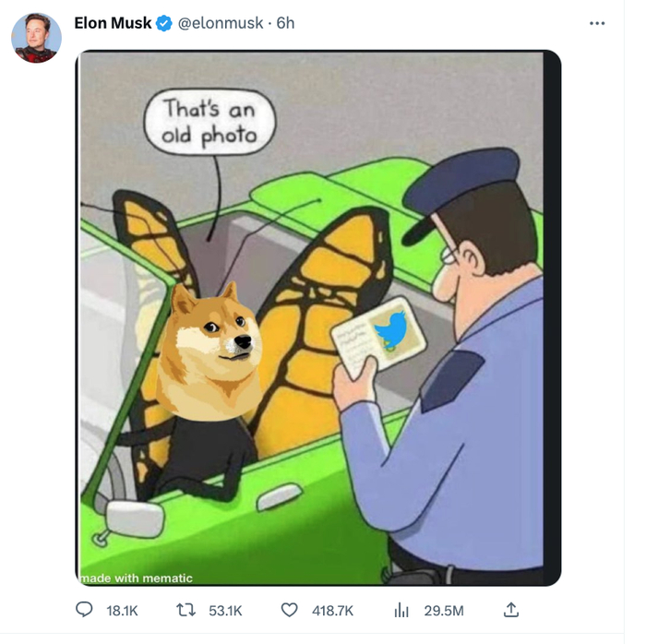Reply to the tweet via speech bubble icon
The width and height of the screenshot is (646, 644).
tap(85, 610)
